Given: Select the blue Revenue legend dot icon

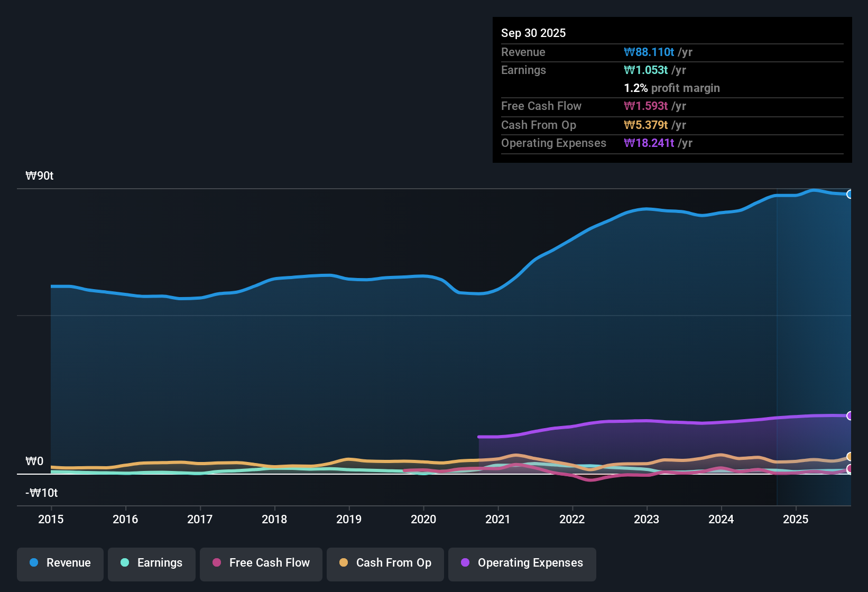Looking at the screenshot, I should (33, 563).
